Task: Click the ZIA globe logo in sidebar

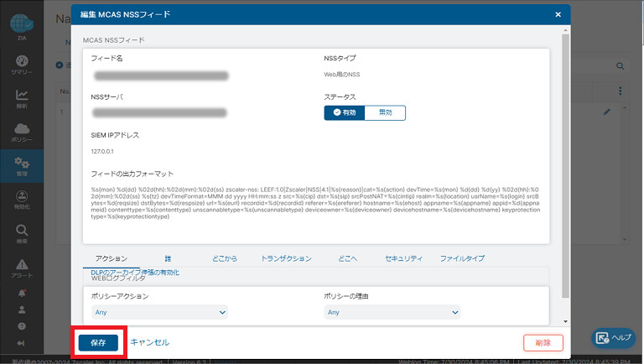Action: [x=22, y=23]
